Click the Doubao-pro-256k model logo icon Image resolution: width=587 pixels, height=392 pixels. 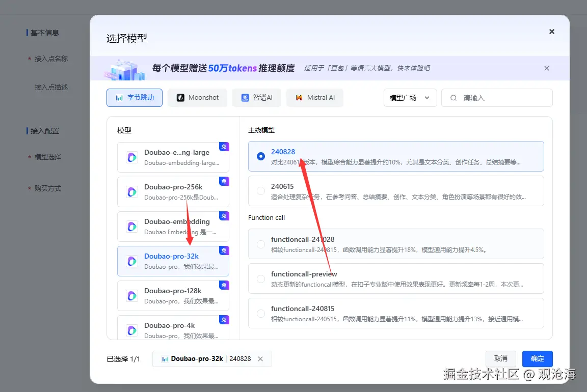coord(132,192)
